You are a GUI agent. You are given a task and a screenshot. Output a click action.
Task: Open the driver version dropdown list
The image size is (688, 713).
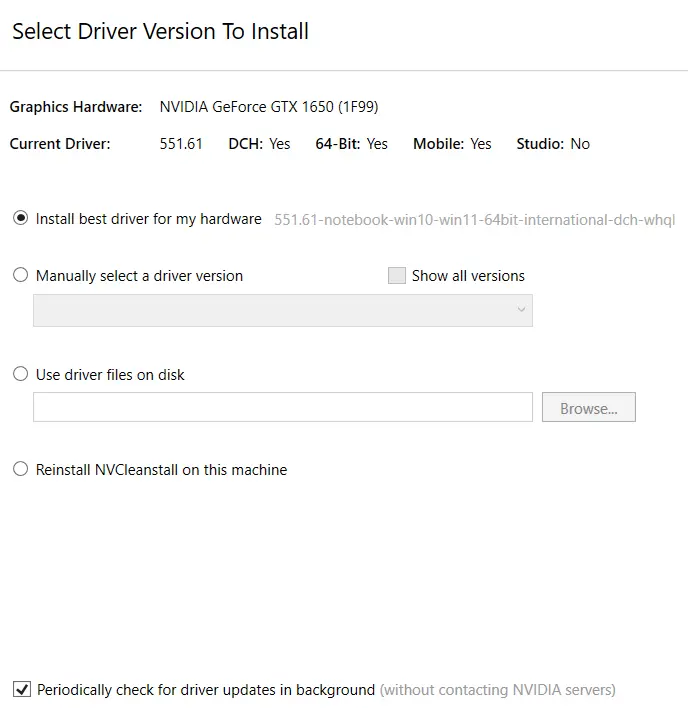pos(283,310)
